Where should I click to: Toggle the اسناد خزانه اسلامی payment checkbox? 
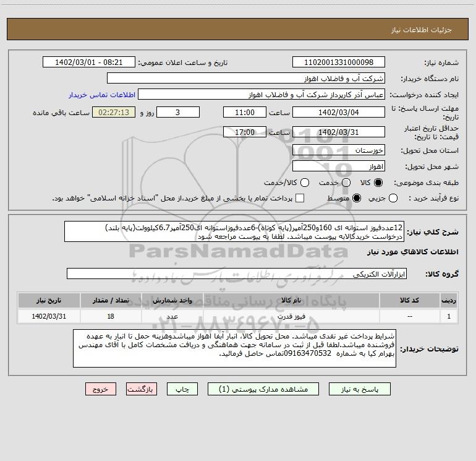coord(300,198)
